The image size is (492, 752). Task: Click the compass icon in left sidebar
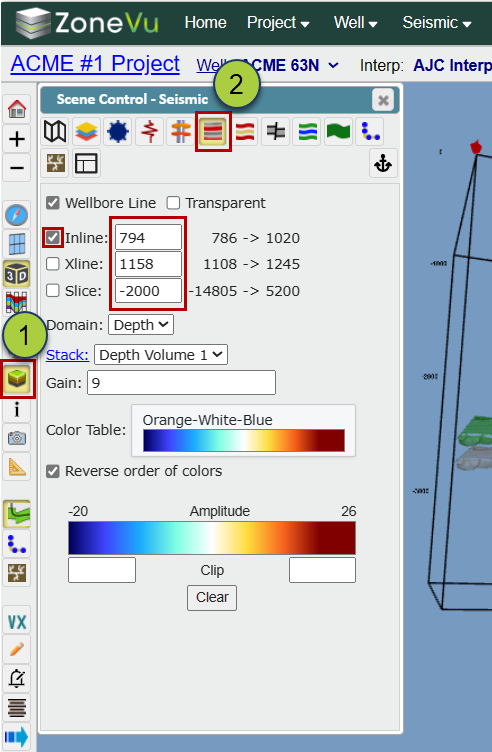(17, 215)
